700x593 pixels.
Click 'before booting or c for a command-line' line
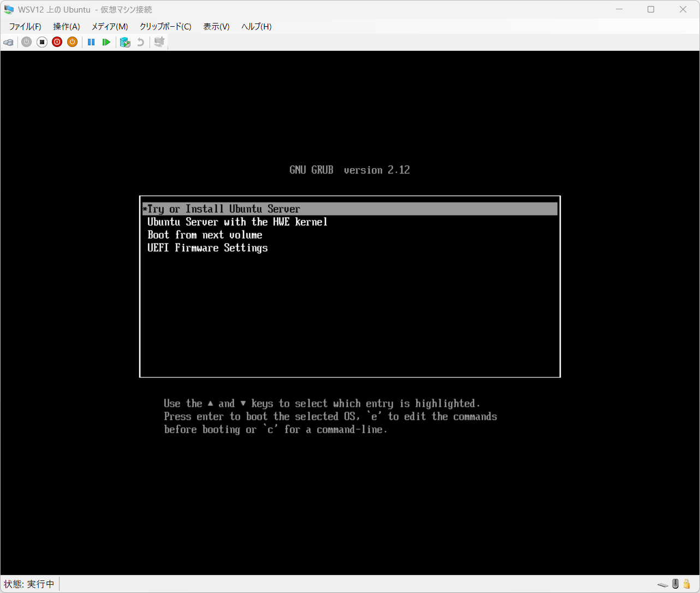pos(276,430)
